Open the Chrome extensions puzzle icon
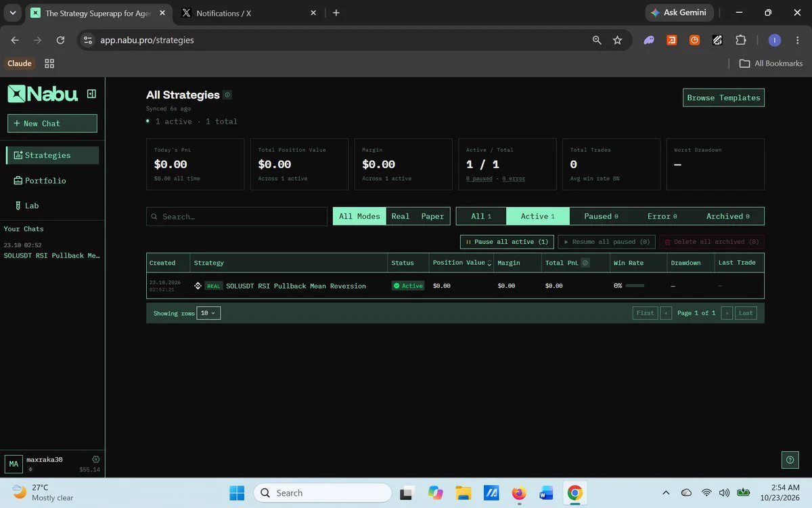Viewport: 812px width, 508px height. (741, 40)
